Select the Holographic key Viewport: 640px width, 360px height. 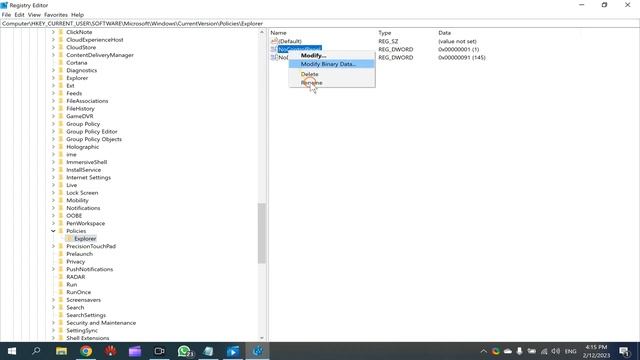(x=83, y=147)
